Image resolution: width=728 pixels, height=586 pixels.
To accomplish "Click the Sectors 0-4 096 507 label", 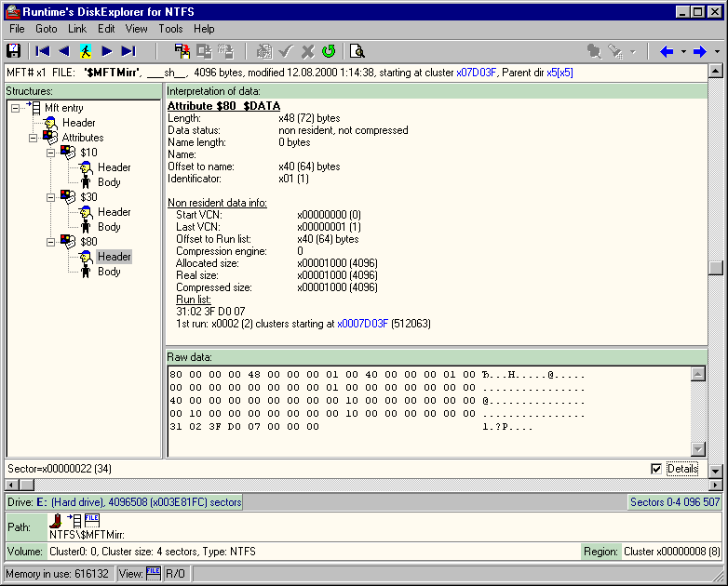I will click(675, 502).
